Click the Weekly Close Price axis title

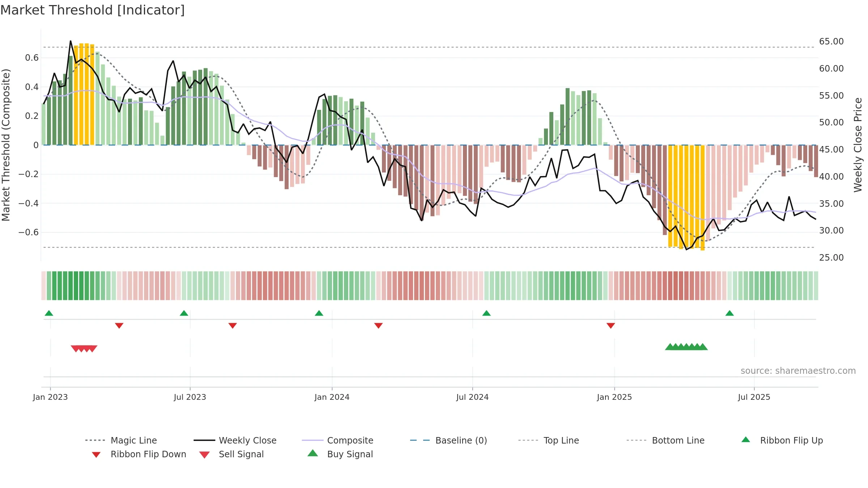click(858, 145)
